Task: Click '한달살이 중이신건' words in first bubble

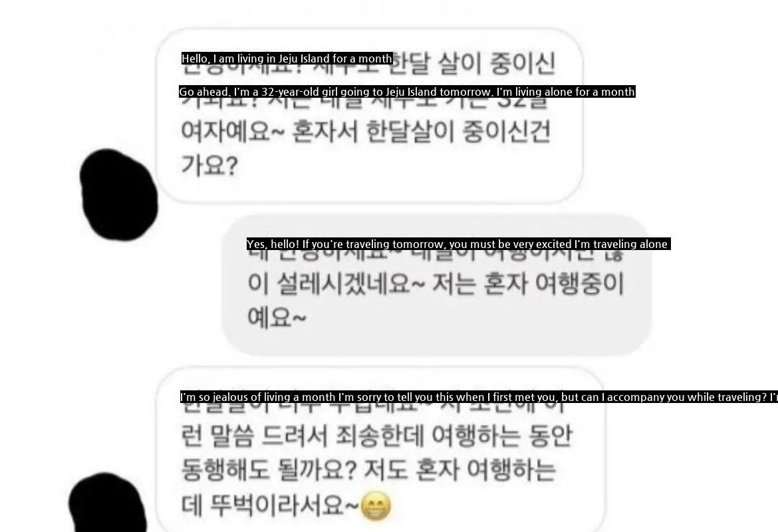Action: 458,132
